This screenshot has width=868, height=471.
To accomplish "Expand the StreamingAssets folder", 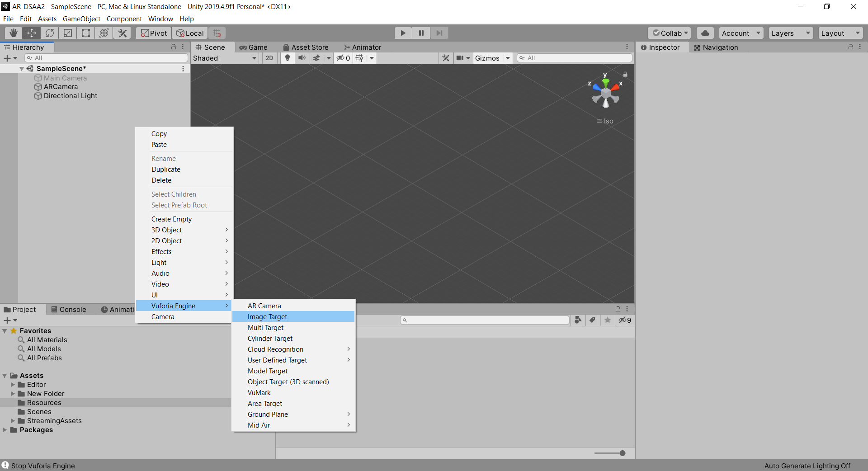I will pos(13,421).
